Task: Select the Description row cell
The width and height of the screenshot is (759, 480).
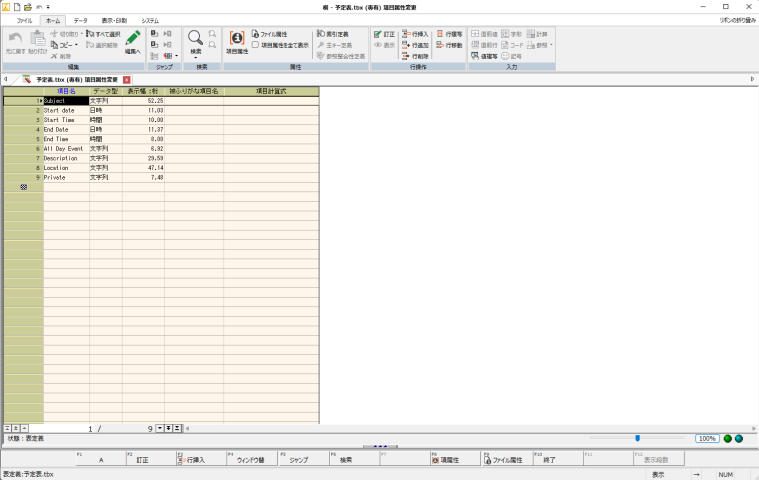Action: [64, 158]
